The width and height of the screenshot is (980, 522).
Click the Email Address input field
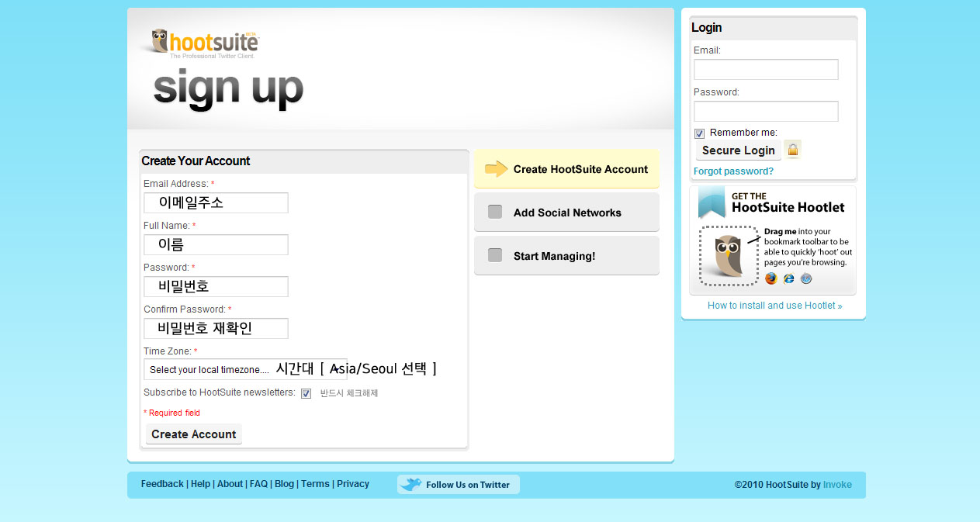(x=216, y=202)
